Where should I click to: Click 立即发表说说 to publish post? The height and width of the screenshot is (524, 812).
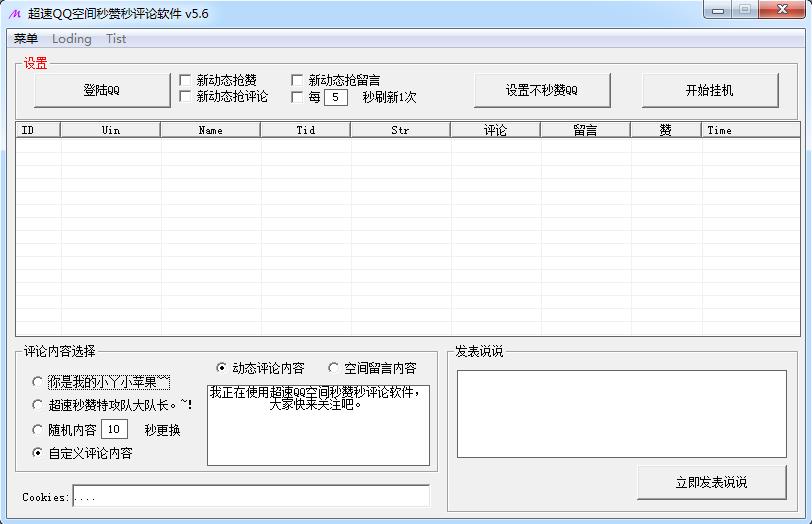pos(711,482)
